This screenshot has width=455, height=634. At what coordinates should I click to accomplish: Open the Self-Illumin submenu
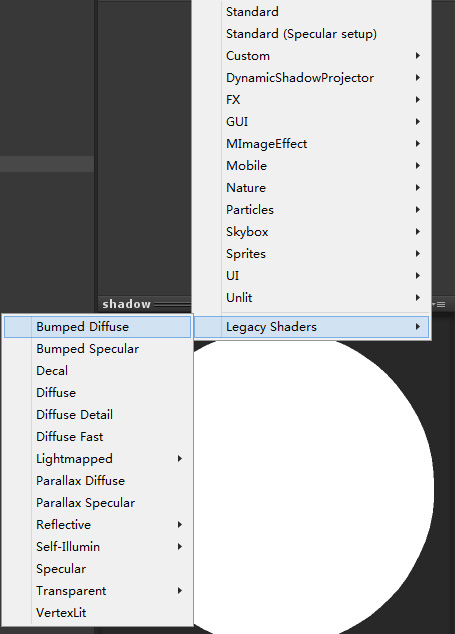[x=97, y=547]
